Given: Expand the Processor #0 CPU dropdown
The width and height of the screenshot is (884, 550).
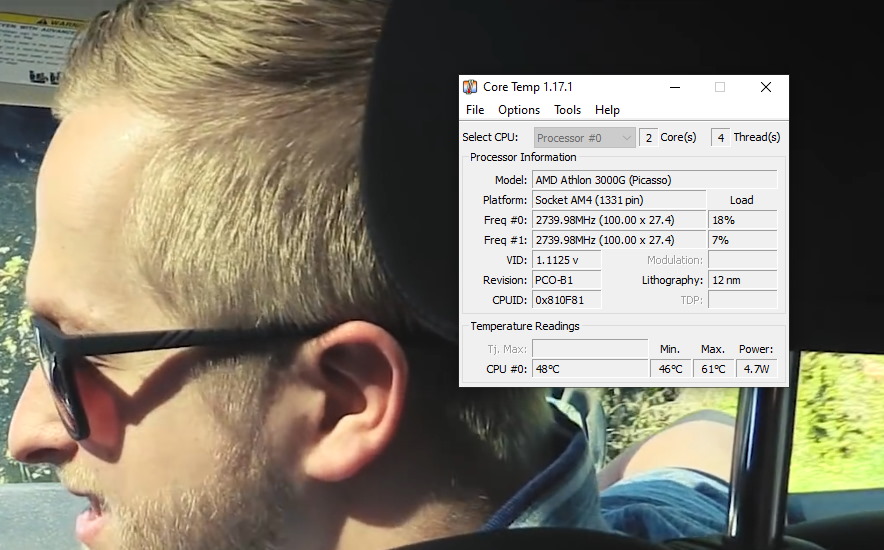Looking at the screenshot, I should click(x=585, y=138).
